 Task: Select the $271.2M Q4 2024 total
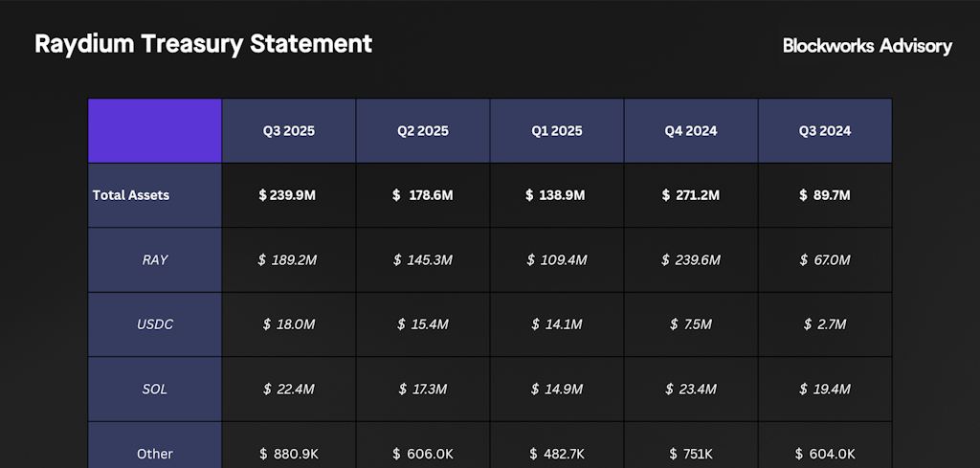pyautogui.click(x=690, y=195)
